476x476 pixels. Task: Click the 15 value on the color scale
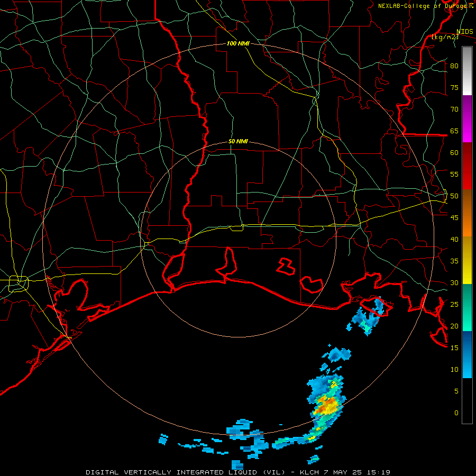[x=454, y=348]
